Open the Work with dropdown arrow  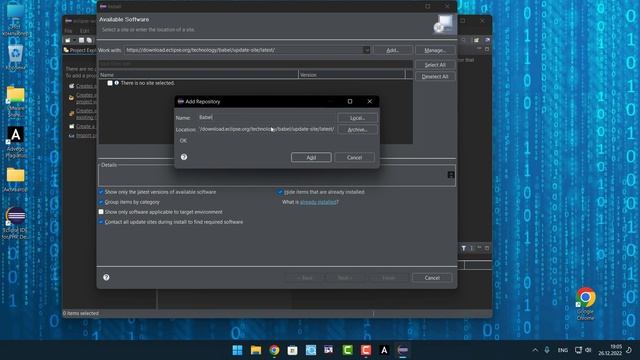[367, 50]
